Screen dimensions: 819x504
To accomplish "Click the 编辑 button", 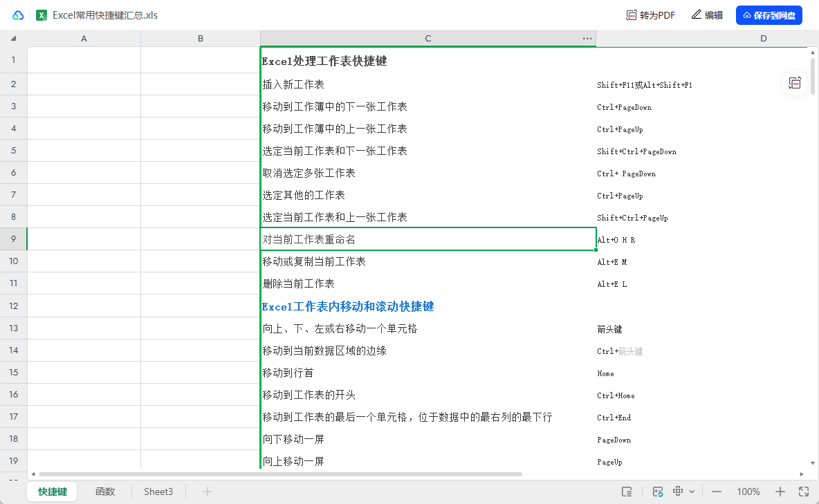I will coord(707,15).
